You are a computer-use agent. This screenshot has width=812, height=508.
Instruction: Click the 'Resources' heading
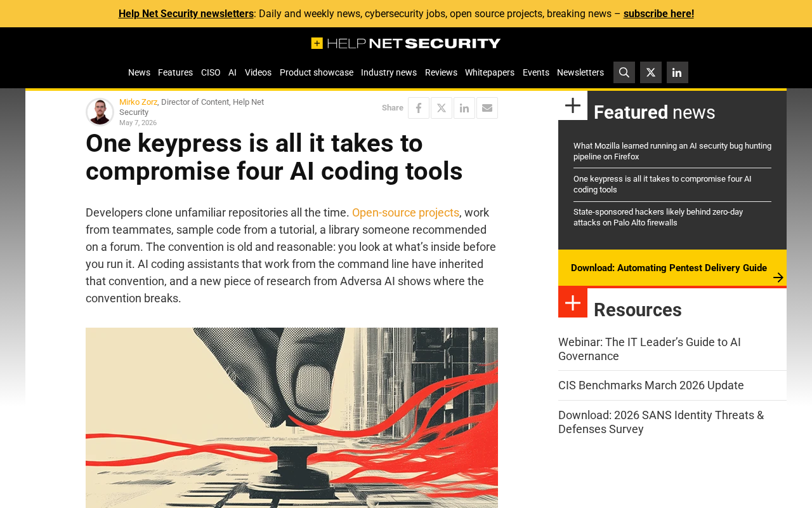pos(638,310)
